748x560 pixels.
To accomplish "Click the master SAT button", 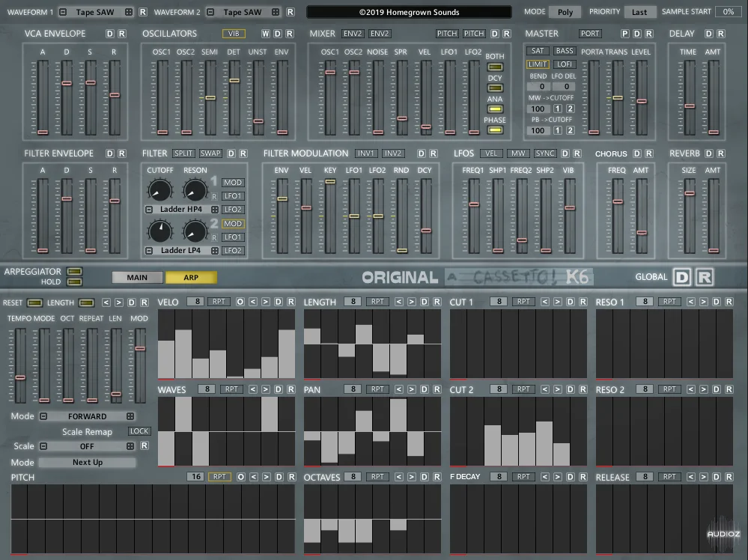I will pos(538,51).
